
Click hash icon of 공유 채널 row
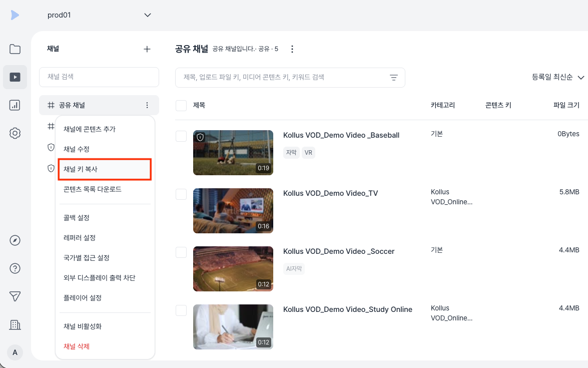point(51,105)
